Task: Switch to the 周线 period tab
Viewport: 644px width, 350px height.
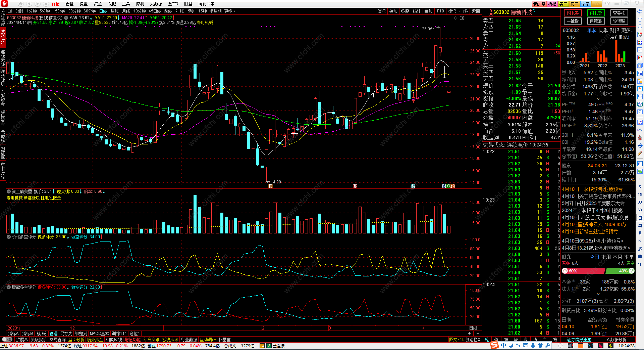Action: [x=115, y=11]
